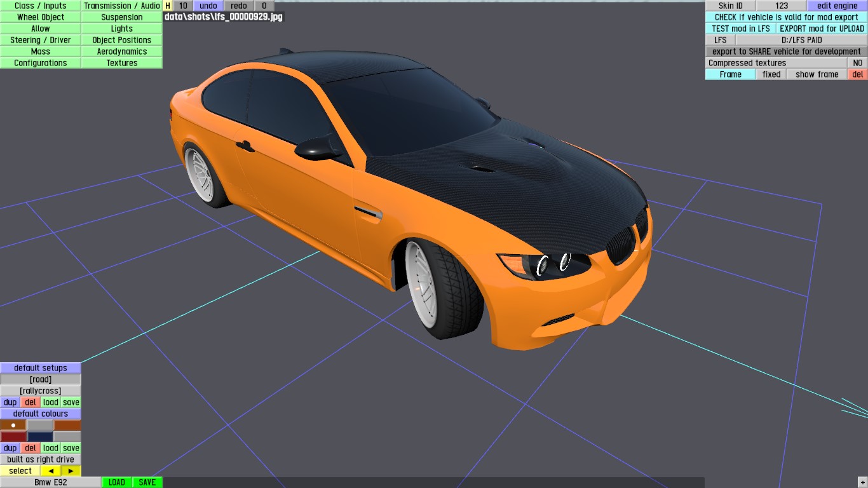Viewport: 868px width, 488px height.
Task: Select the dark red colour swatch
Action: pos(13,437)
